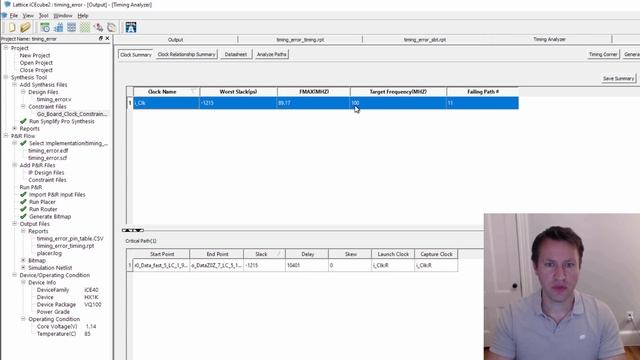Collapse the Synthesis Tool node
This screenshot has width=640, height=360.
[x=6, y=77]
